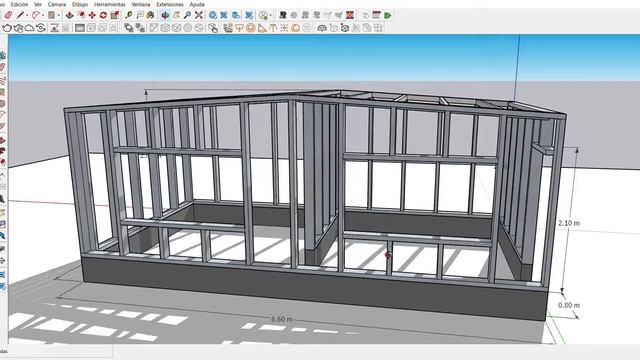Open the Line tool dropdown arrow
Viewport: 640px width, 360px height.
click(27, 16)
